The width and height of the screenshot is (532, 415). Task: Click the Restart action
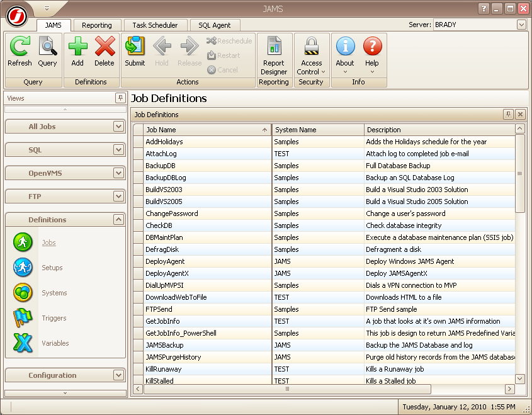point(224,55)
